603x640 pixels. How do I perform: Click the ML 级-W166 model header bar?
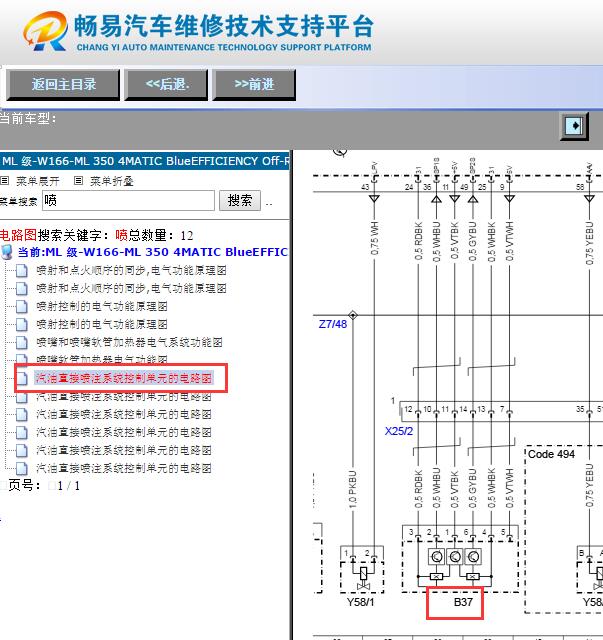pyautogui.click(x=145, y=161)
